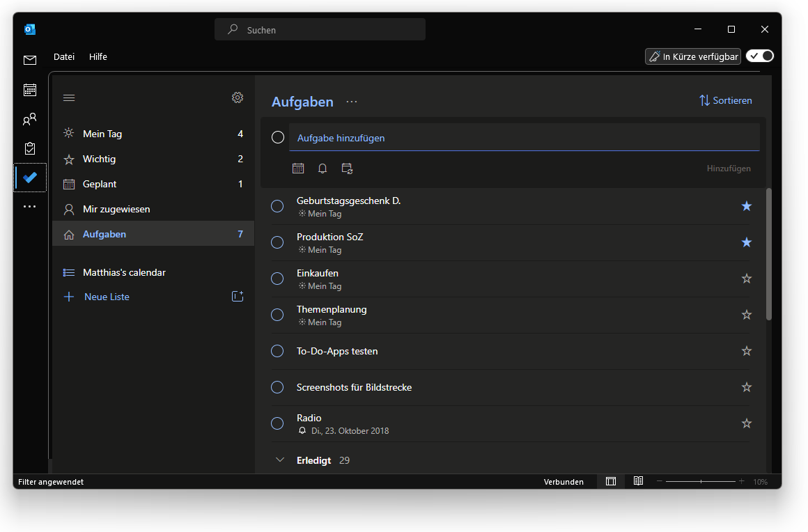Open To Do settings gear

click(238, 97)
